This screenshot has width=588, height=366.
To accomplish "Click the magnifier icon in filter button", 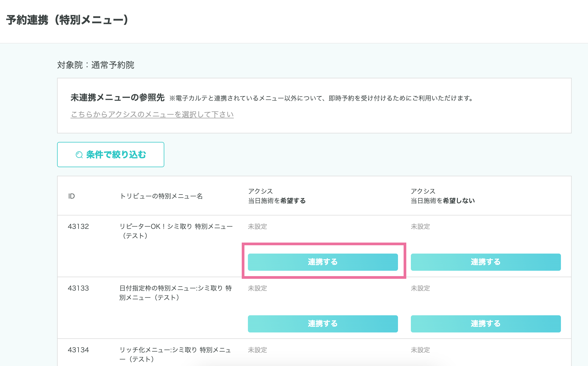I will [x=79, y=155].
